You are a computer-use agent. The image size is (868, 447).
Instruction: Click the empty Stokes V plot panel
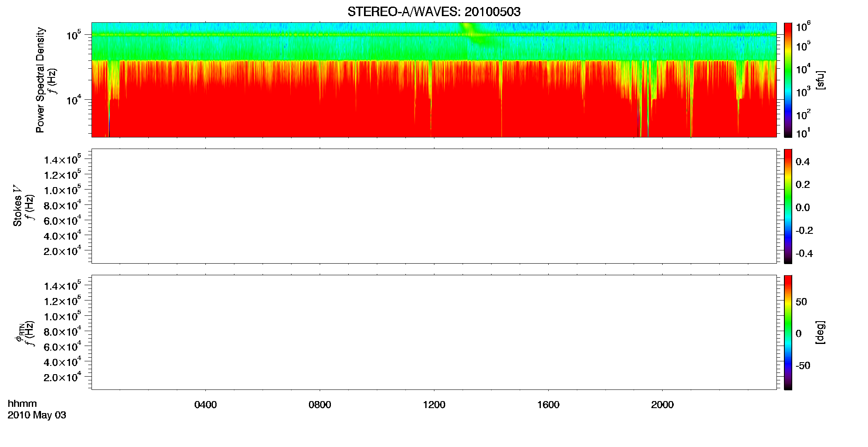pyautogui.click(x=434, y=206)
